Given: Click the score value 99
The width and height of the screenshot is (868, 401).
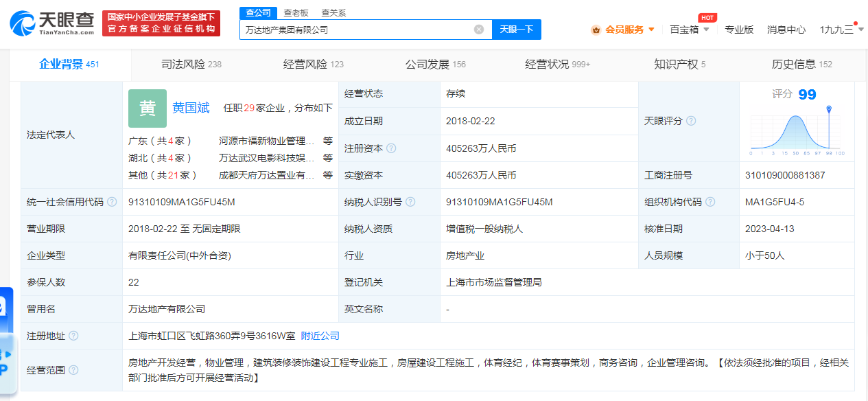Looking at the screenshot, I should (x=807, y=94).
